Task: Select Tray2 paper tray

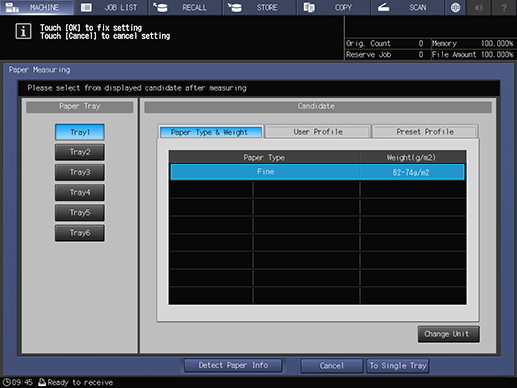Action: click(80, 152)
